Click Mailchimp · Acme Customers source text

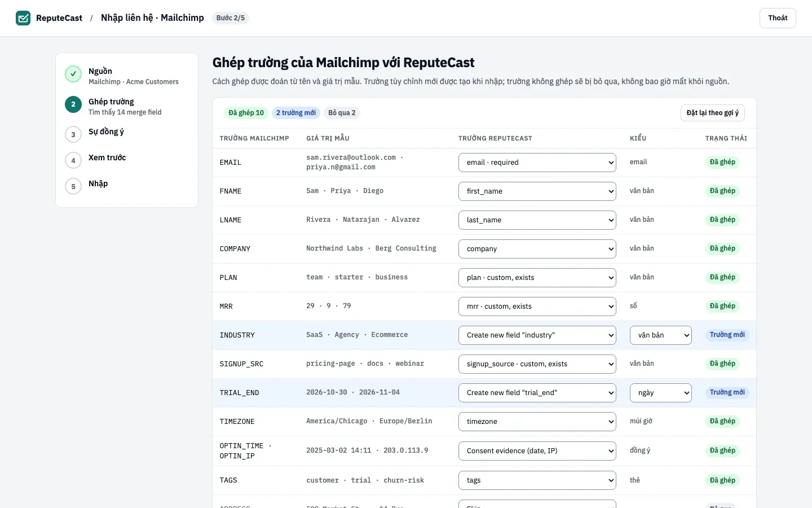coord(134,82)
